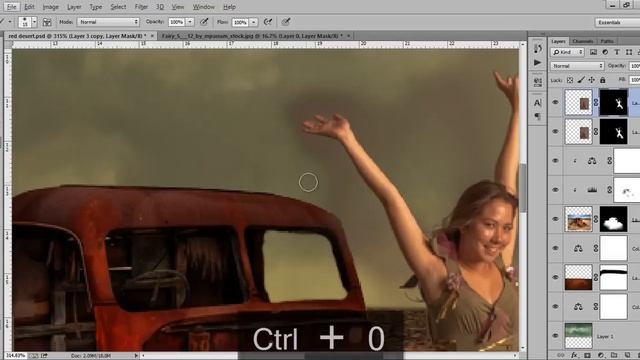Switch to the Paths panel tab
Image resolution: width=640 pixels, height=360 pixels.
tap(607, 41)
